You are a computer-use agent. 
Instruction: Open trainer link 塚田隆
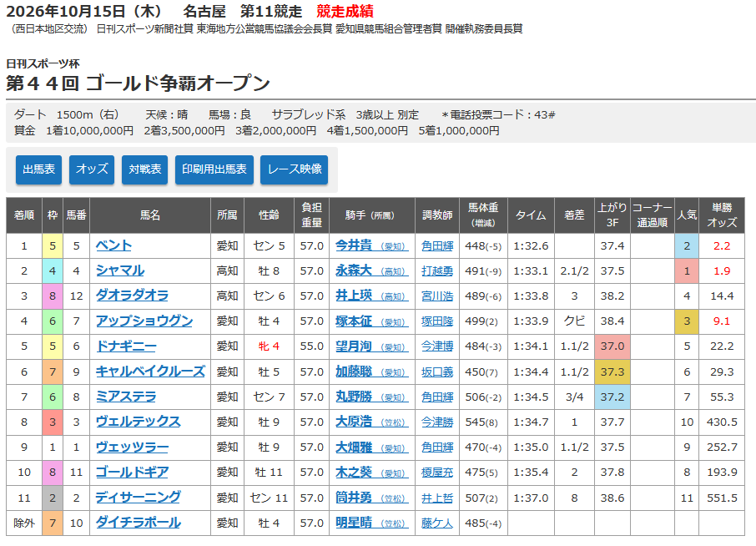click(x=437, y=321)
